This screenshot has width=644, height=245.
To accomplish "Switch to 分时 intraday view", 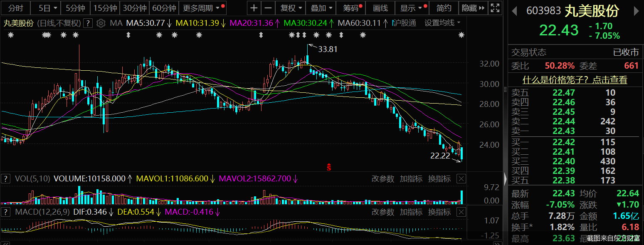I will tap(16, 8).
